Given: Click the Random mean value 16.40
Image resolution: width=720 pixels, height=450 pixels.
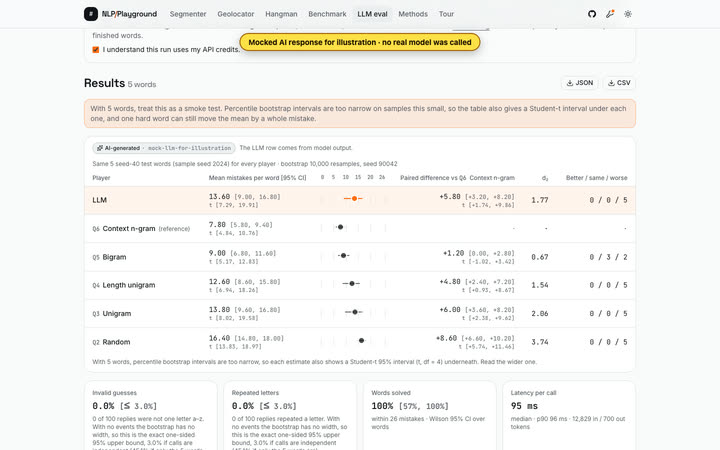Looking at the screenshot, I should point(219,338).
